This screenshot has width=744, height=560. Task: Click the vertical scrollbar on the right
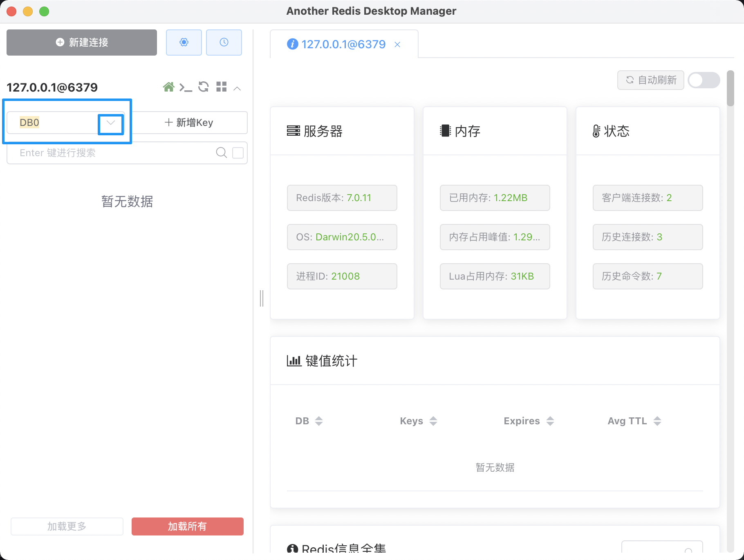pyautogui.click(x=731, y=88)
